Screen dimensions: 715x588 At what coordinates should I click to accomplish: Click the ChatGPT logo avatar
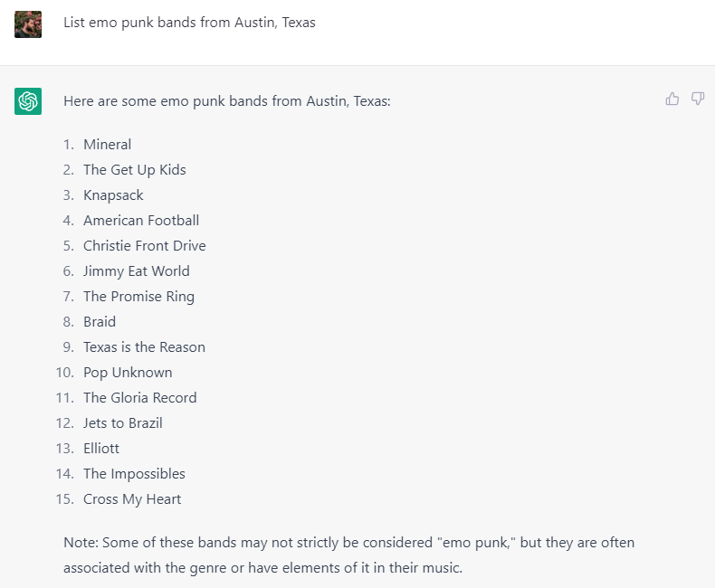(x=28, y=101)
